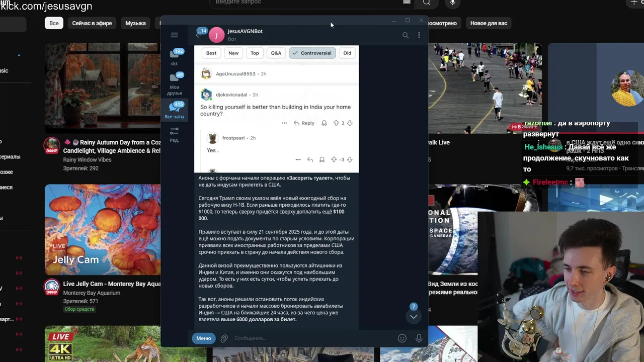
Task: Minimize the Telegram window
Action: click(x=393, y=21)
